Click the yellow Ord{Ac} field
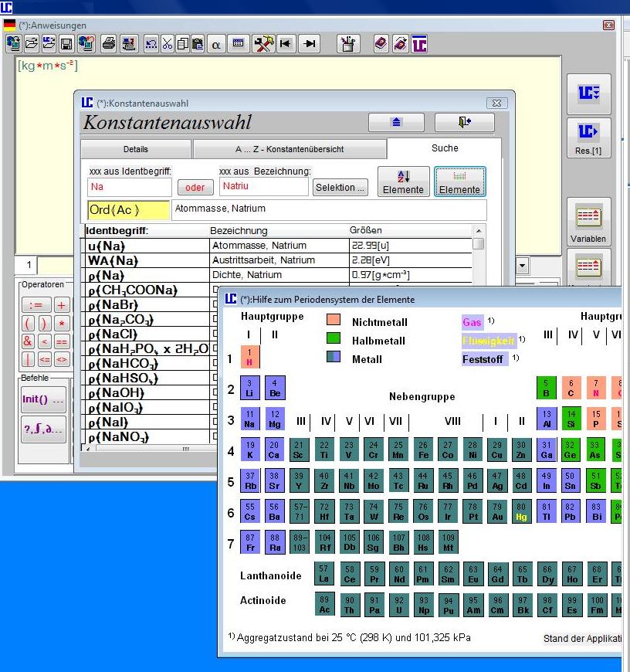Viewport: 630px width, 672px height. click(x=128, y=210)
